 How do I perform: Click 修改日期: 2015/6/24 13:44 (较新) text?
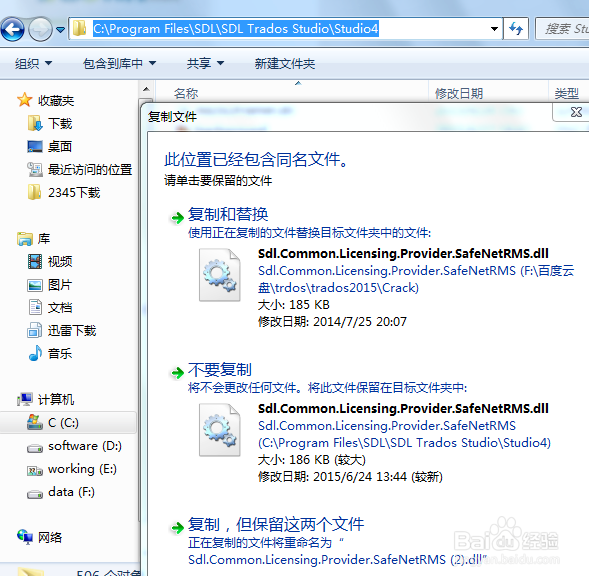point(350,476)
